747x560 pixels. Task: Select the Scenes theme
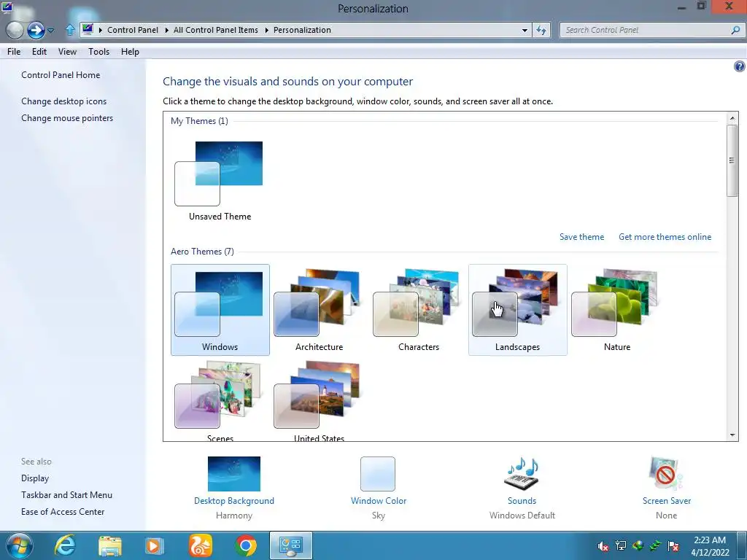(220, 400)
